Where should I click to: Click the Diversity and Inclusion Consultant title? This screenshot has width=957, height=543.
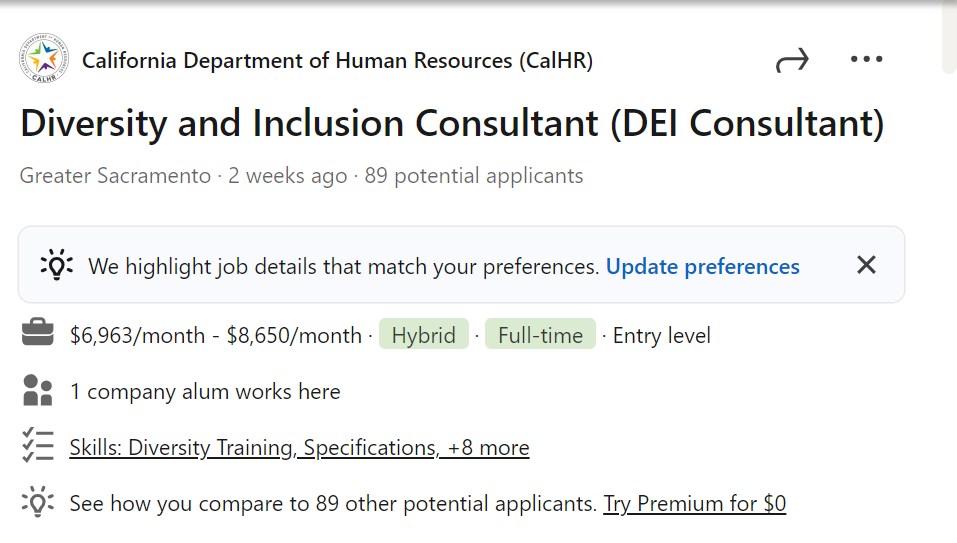tap(452, 123)
